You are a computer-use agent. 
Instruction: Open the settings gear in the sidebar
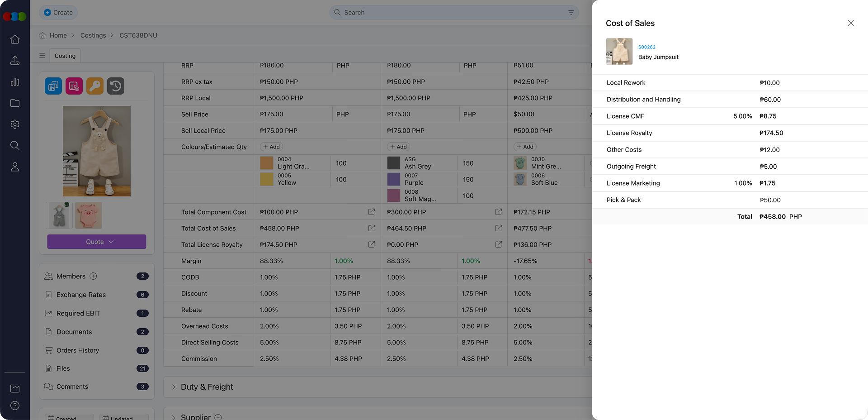point(15,124)
